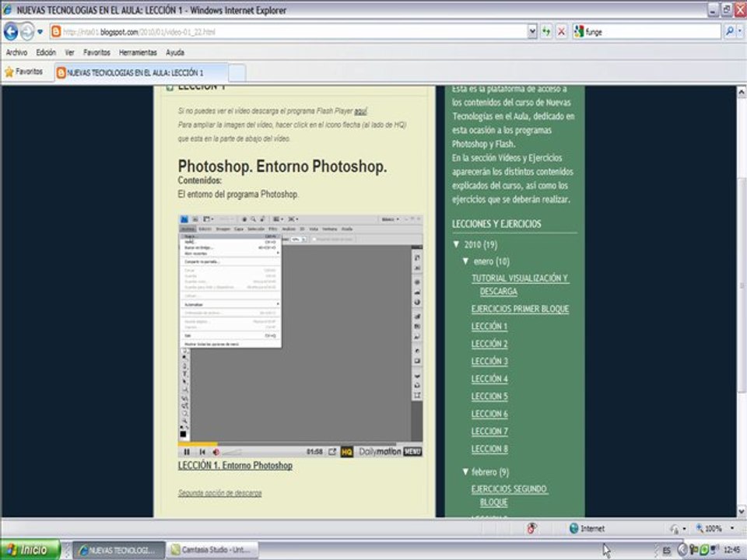The height and width of the screenshot is (560, 747).
Task: Open a new blank tab
Action: pos(237,73)
